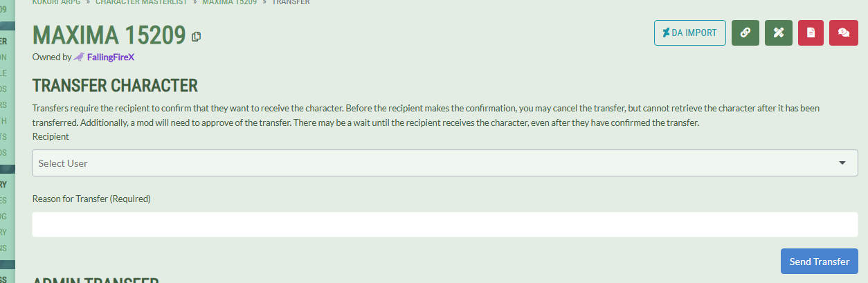Open the FallingFireX owner profile
The height and width of the screenshot is (283, 868).
point(111,57)
